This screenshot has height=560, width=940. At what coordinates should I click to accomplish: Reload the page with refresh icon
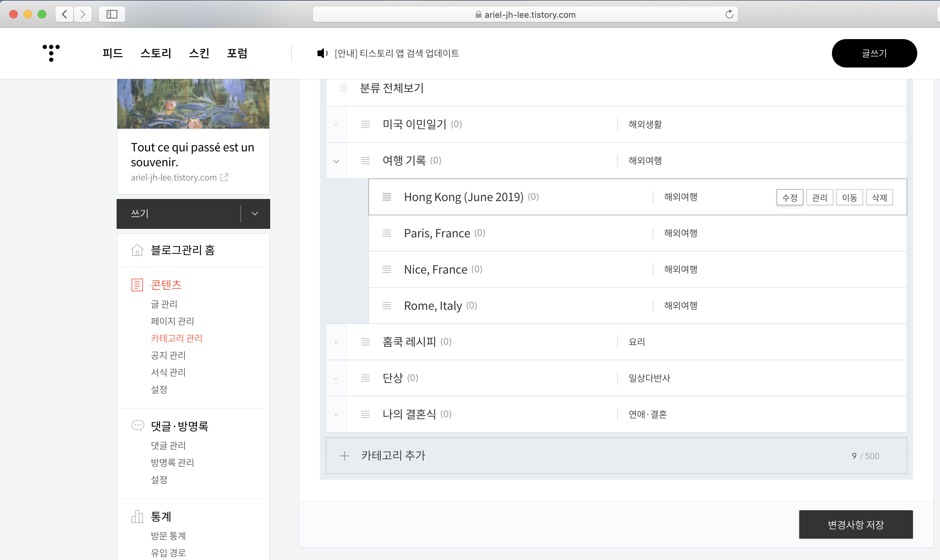729,14
